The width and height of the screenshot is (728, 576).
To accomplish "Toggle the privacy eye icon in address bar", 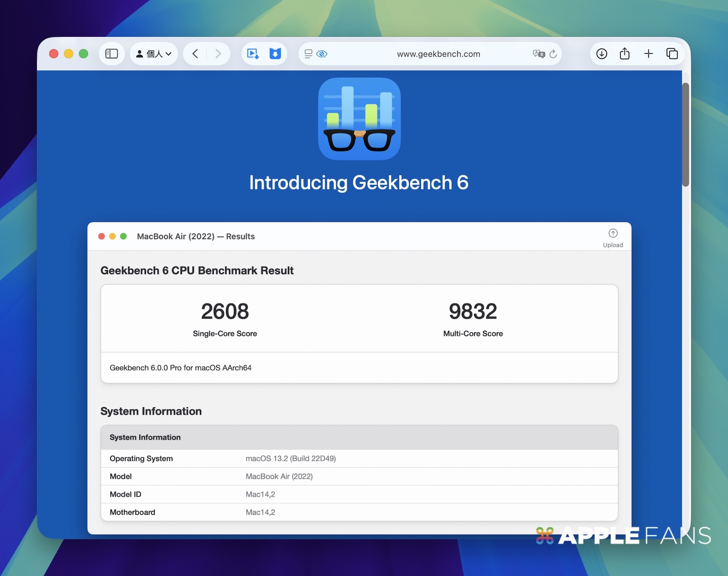I will pos(322,54).
